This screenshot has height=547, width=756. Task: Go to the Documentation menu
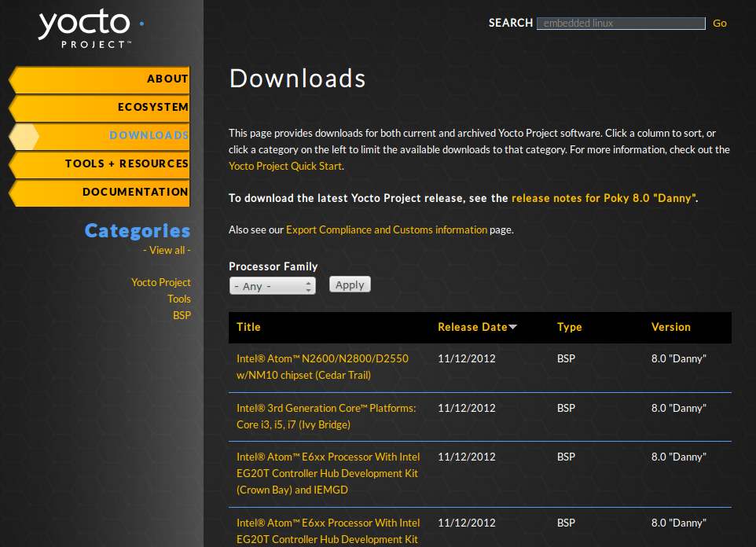(x=135, y=193)
